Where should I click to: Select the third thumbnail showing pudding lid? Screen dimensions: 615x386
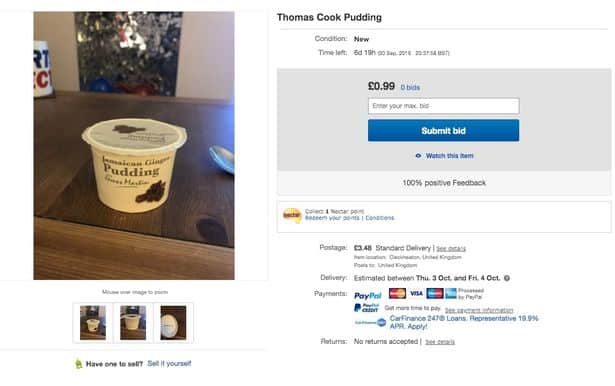173,322
